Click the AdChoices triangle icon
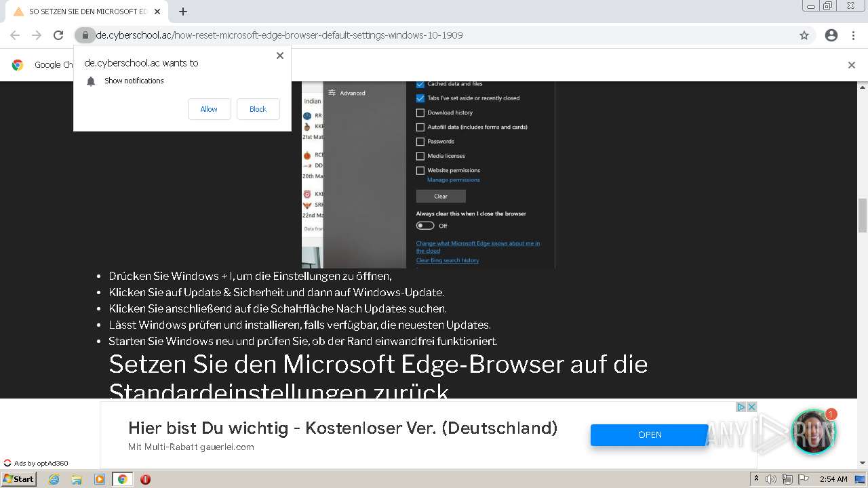 coord(741,407)
